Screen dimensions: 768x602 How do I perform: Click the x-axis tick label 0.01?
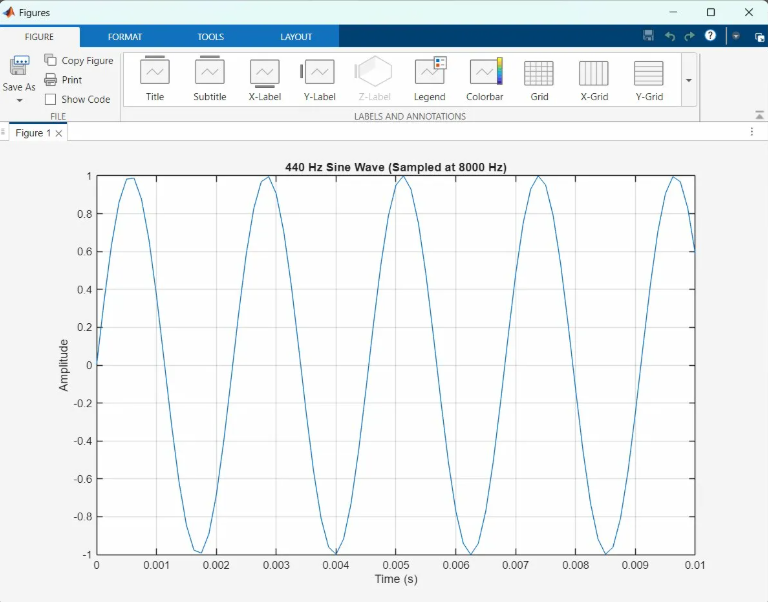(x=695, y=565)
